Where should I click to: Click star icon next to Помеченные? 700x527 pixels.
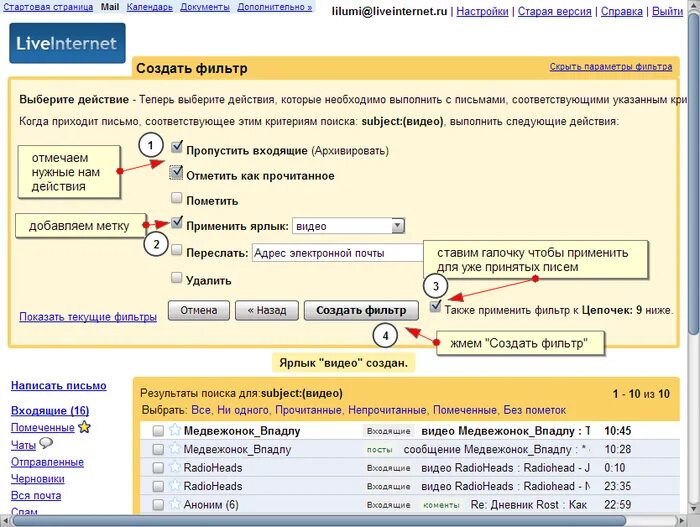tap(84, 427)
